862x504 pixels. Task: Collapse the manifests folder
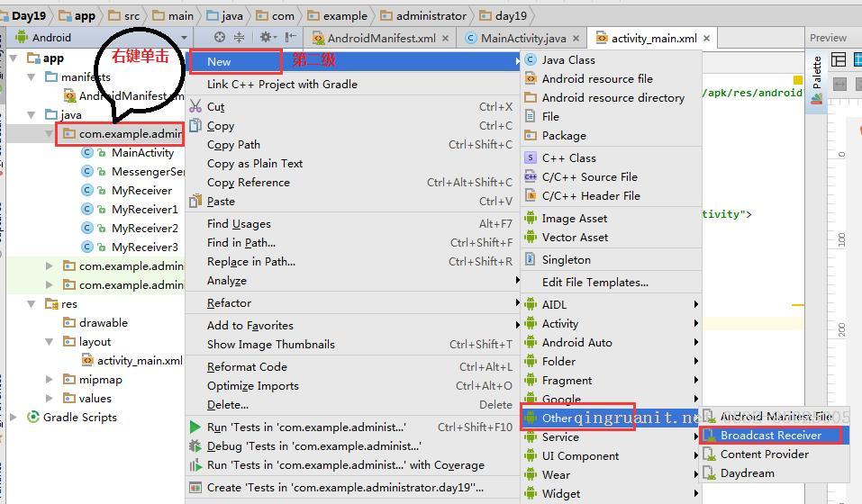[32, 76]
